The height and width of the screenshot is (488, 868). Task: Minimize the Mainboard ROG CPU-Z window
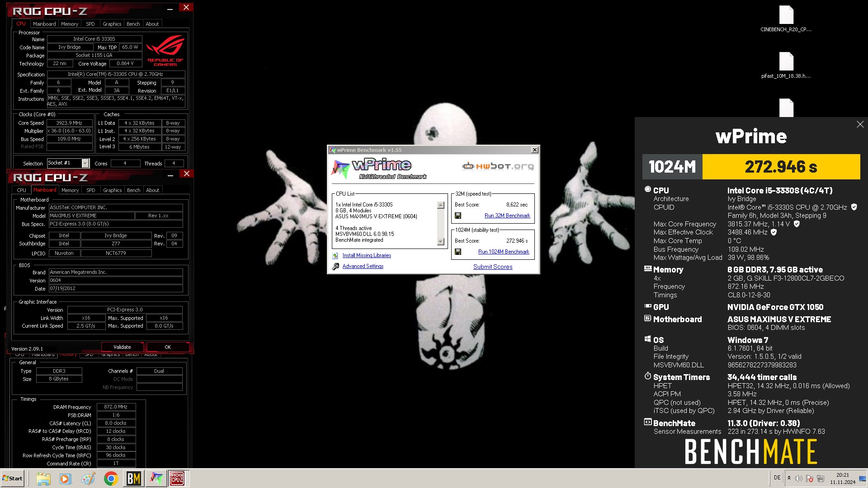pos(170,174)
